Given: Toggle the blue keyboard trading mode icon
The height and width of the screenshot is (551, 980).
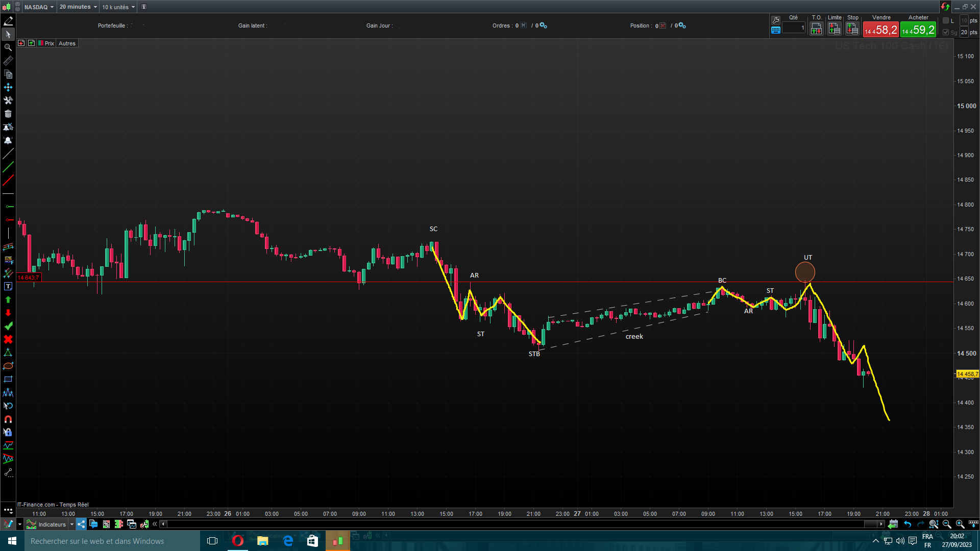Looking at the screenshot, I should pyautogui.click(x=776, y=30).
